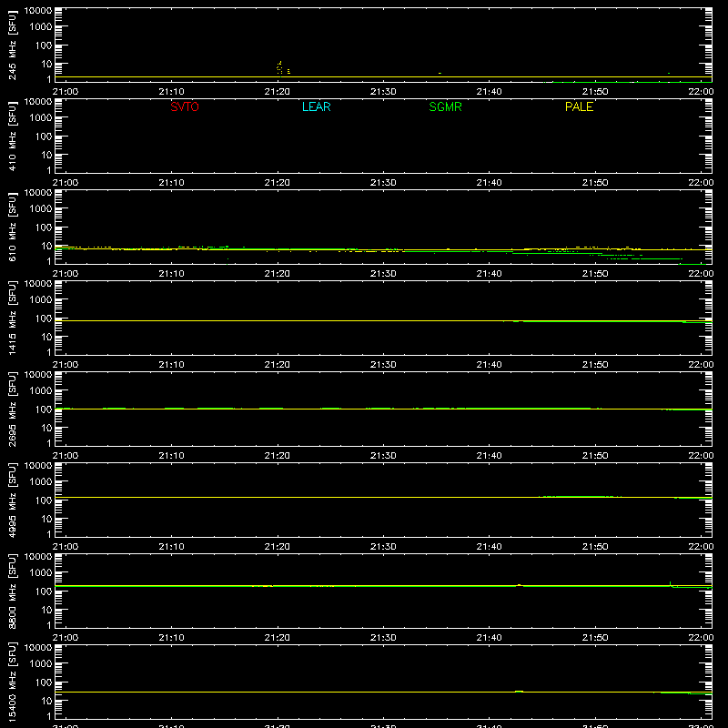This screenshot has width=728, height=728.
Task: Click the 21:00 time label under 8800 MHz panel
Action: [66, 638]
